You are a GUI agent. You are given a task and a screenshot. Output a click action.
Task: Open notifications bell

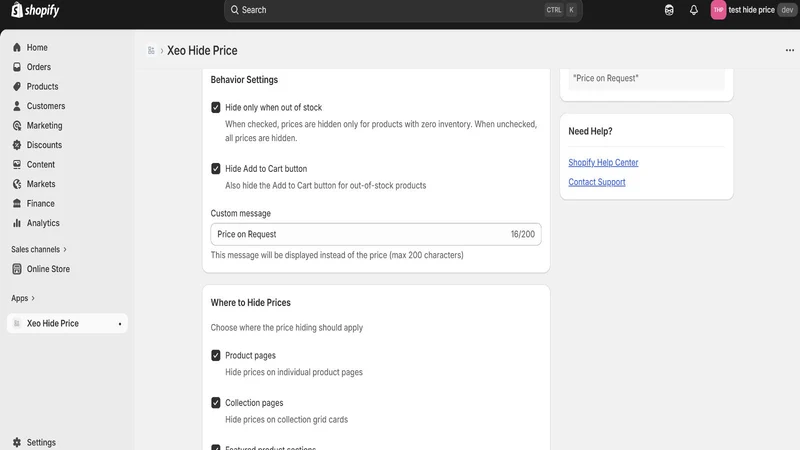click(x=694, y=10)
